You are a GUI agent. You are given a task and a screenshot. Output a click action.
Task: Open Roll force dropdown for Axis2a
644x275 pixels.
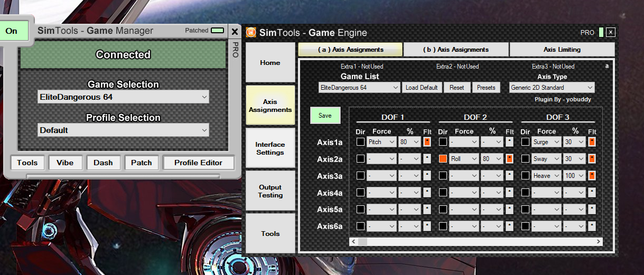click(x=464, y=159)
